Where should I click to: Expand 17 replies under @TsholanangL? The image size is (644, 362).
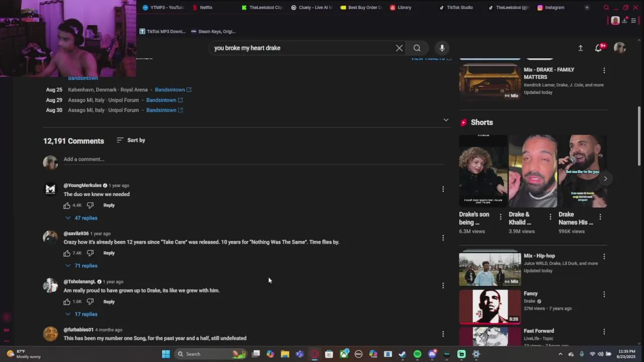coord(82,314)
